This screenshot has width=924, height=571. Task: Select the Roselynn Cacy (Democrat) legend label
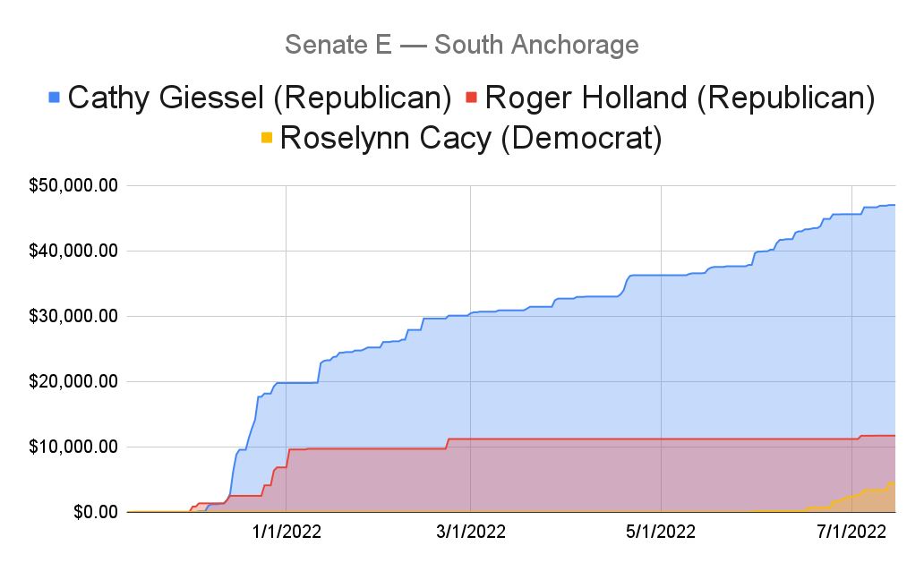click(x=471, y=138)
